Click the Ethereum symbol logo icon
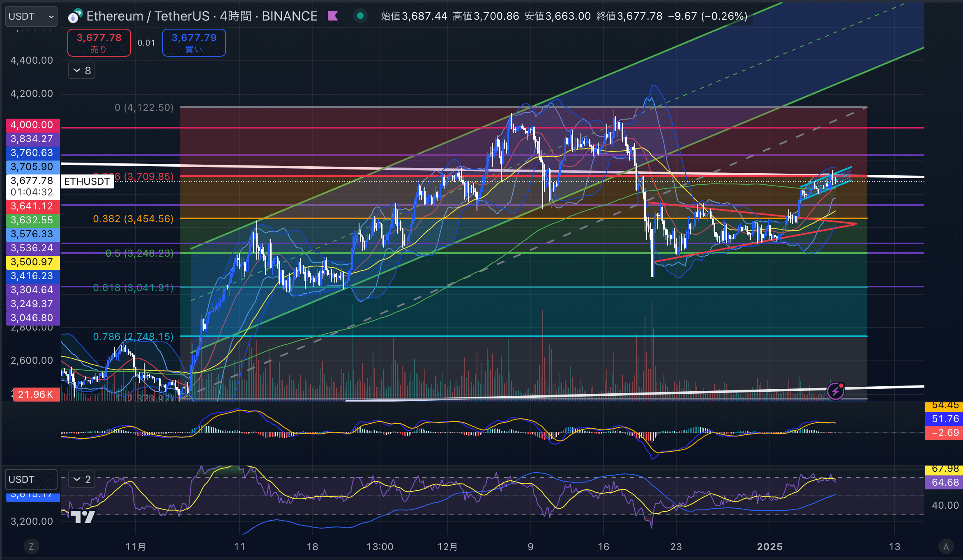963x560 pixels. 75,16
